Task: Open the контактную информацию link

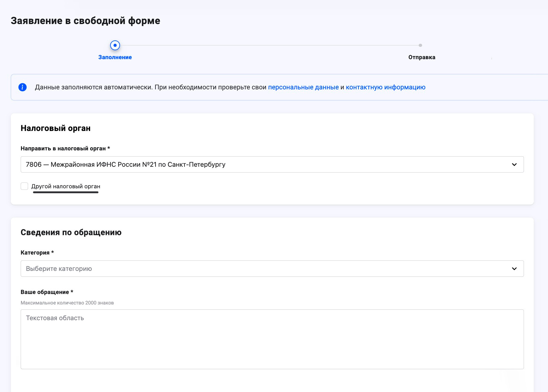Action: point(386,87)
